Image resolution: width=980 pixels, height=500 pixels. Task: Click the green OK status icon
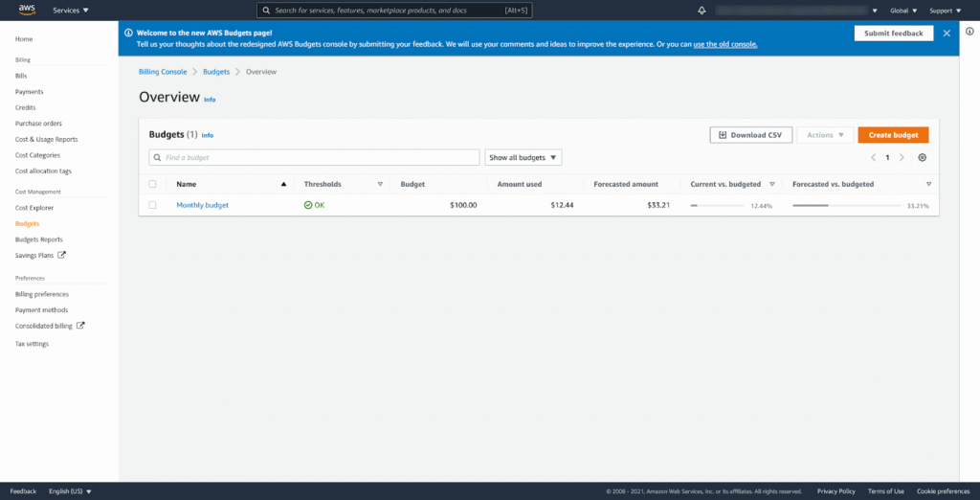coord(307,205)
